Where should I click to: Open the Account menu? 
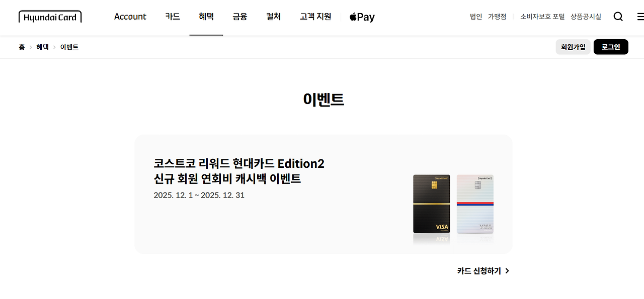[x=130, y=17]
